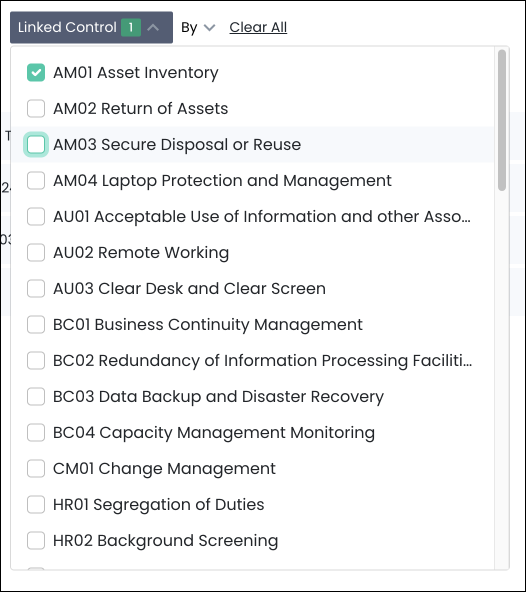Screen dimensions: 526x592
Task: Click the Clear All link
Action: tap(258, 27)
